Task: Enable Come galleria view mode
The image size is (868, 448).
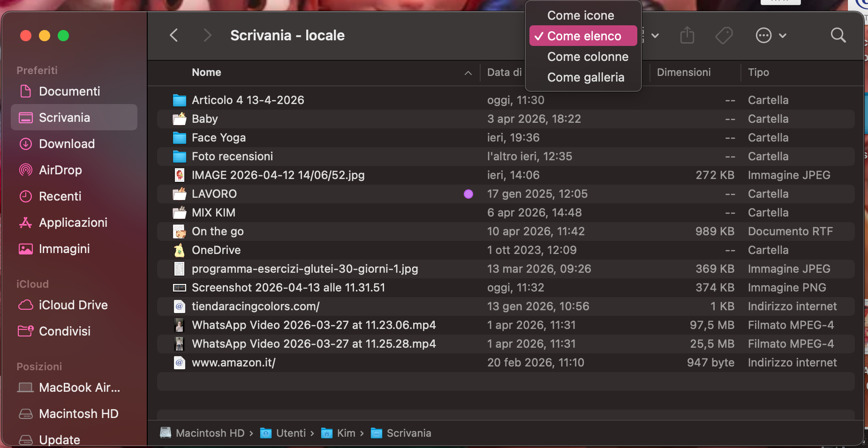Action: [x=586, y=77]
